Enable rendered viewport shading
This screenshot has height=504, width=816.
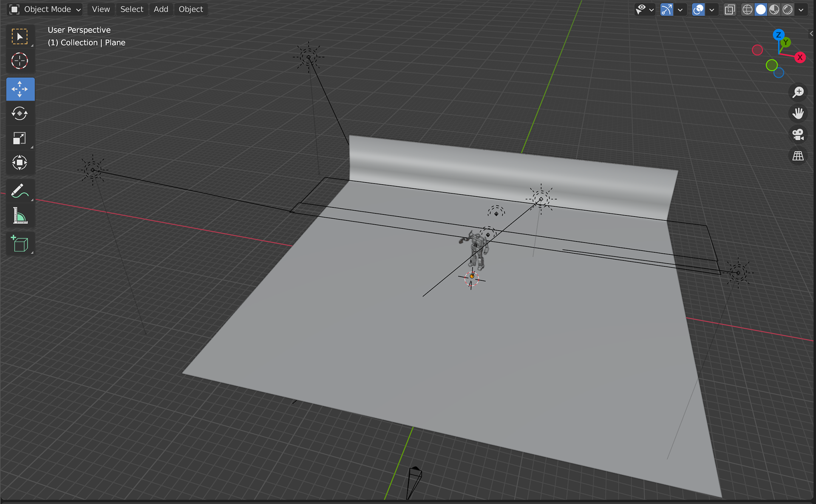coord(788,9)
